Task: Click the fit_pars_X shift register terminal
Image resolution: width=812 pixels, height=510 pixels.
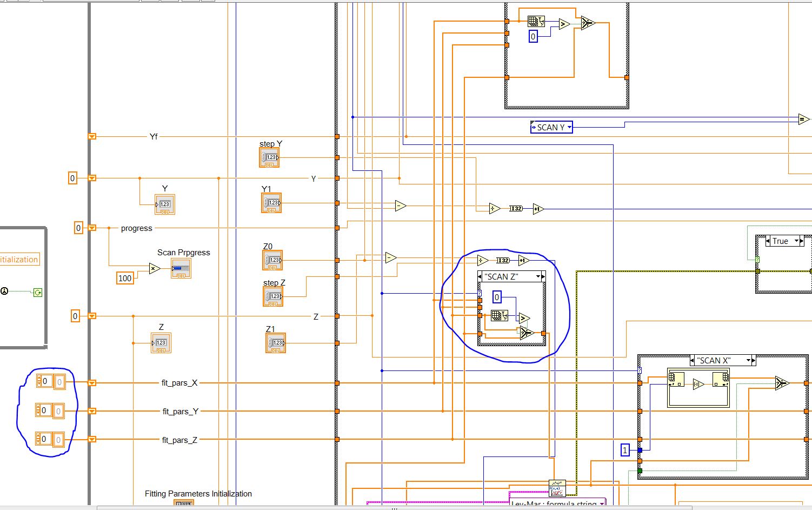Action: 92,383
